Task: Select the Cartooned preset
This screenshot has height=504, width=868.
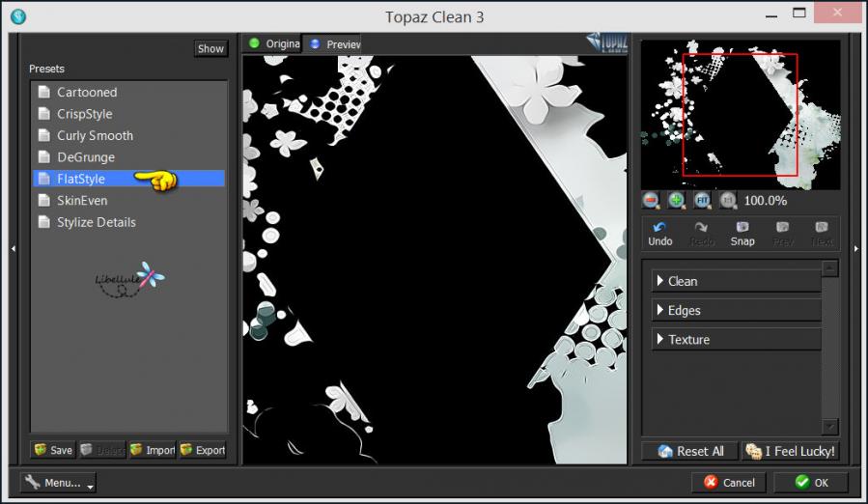Action: 128,92
